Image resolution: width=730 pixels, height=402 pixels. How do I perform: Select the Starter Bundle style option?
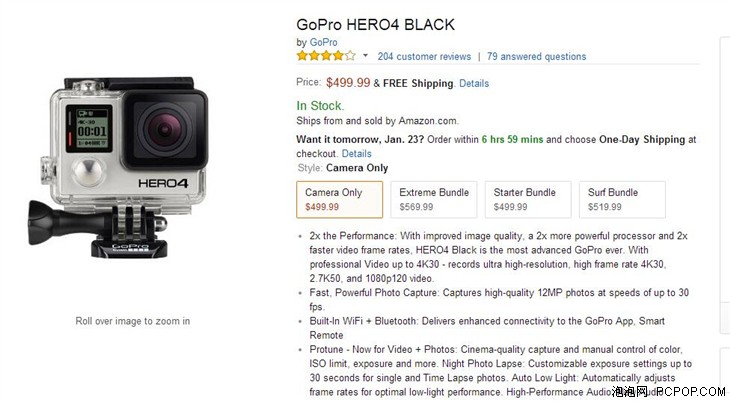[528, 199]
